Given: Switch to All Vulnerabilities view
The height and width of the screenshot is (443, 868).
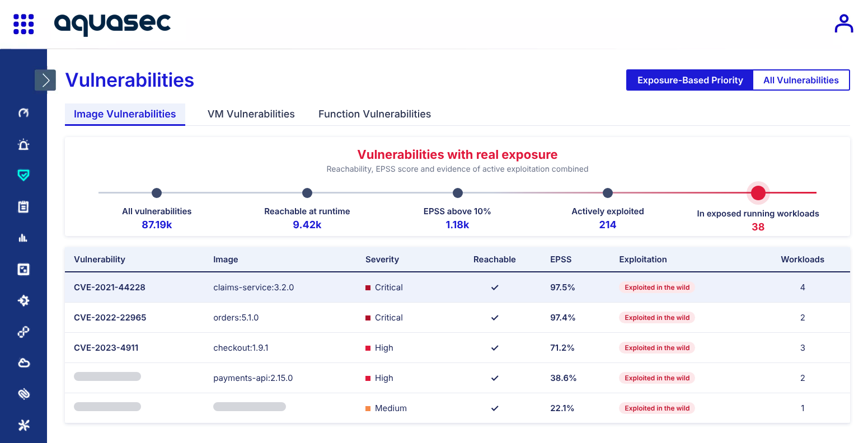Looking at the screenshot, I should [801, 80].
